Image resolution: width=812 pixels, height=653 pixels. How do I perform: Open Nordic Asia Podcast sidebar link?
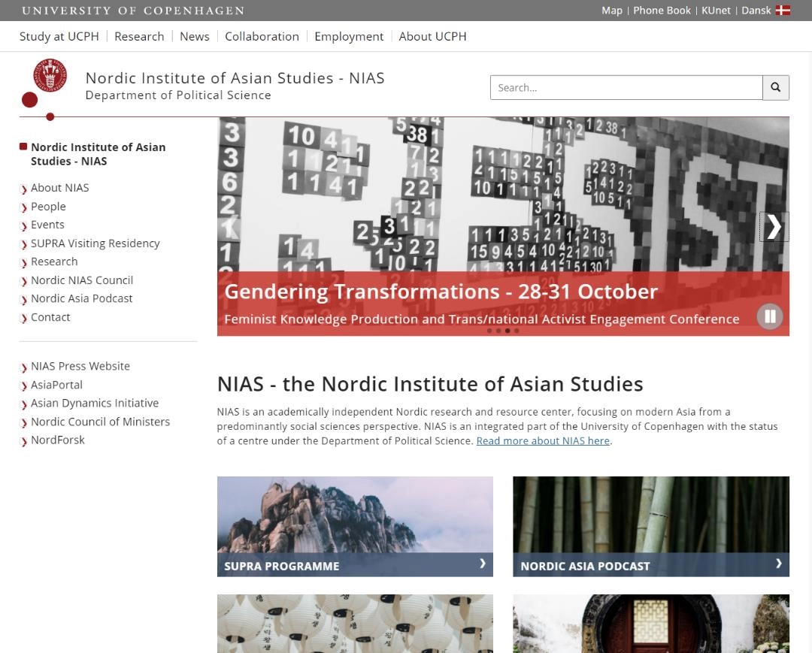[x=81, y=298]
